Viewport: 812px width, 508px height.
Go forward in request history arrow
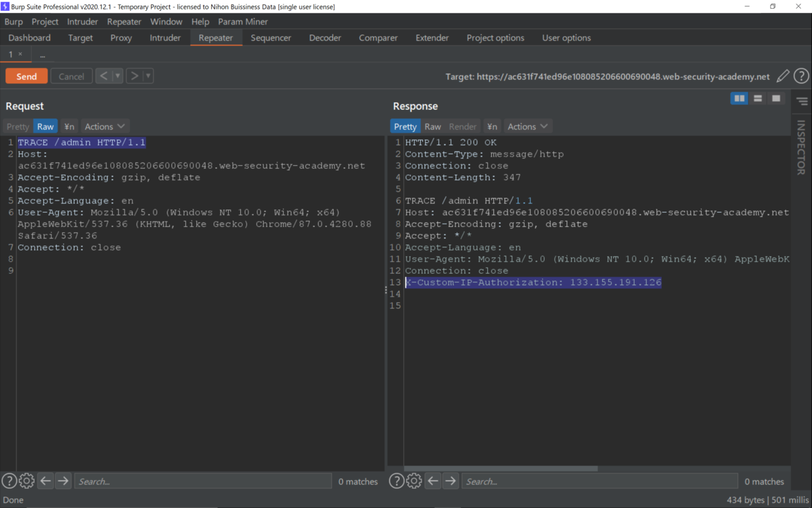pyautogui.click(x=134, y=76)
